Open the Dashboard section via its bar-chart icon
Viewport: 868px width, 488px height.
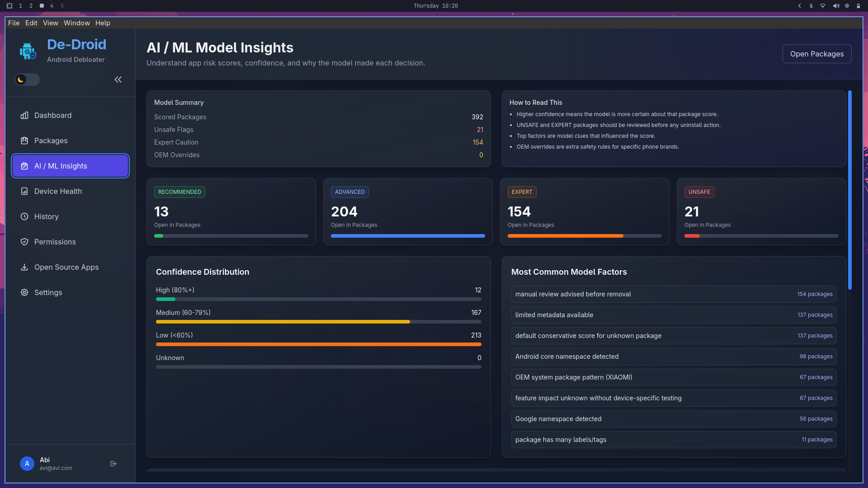pos(25,115)
